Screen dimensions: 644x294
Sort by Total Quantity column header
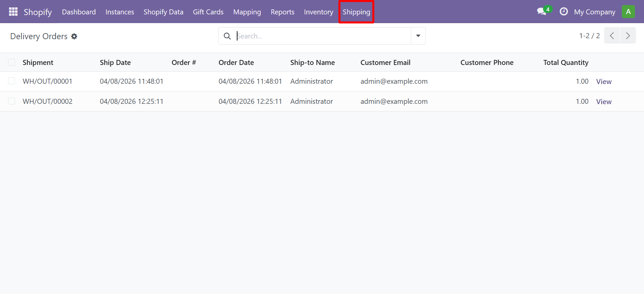566,63
